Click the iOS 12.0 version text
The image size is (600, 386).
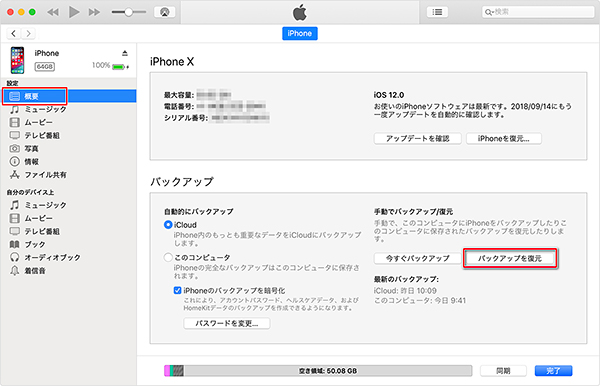click(389, 95)
